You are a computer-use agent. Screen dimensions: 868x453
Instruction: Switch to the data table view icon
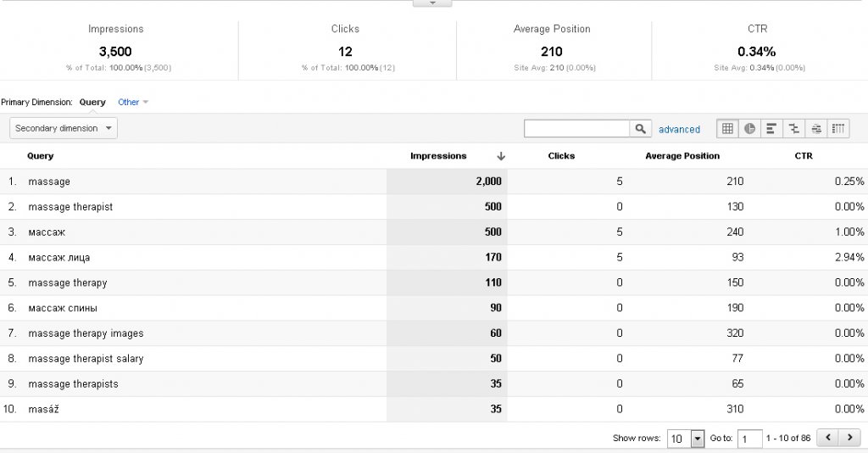click(x=727, y=129)
